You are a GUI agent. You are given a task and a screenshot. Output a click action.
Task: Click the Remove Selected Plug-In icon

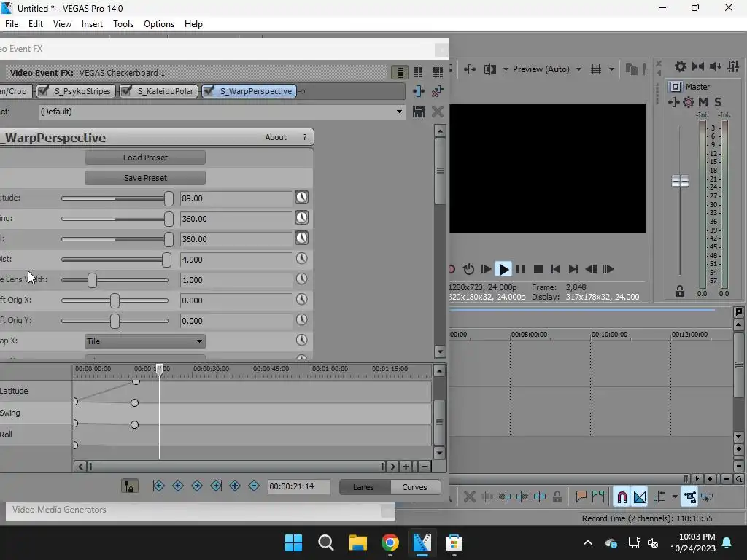[x=438, y=91]
